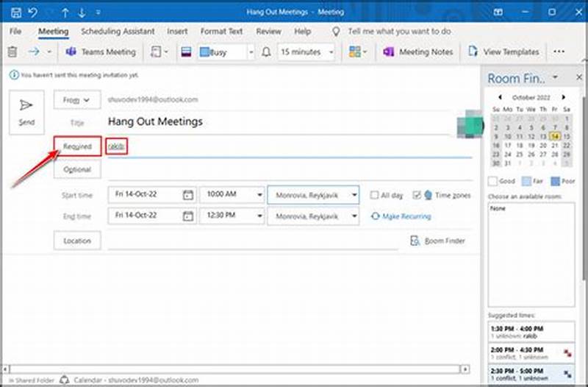The height and width of the screenshot is (387, 588).
Task: Go to next item with down arrow
Action: pyautogui.click(x=82, y=13)
